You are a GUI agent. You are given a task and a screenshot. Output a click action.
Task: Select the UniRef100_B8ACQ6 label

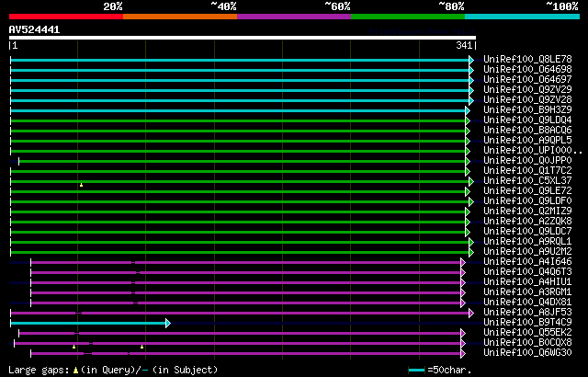pyautogui.click(x=527, y=131)
